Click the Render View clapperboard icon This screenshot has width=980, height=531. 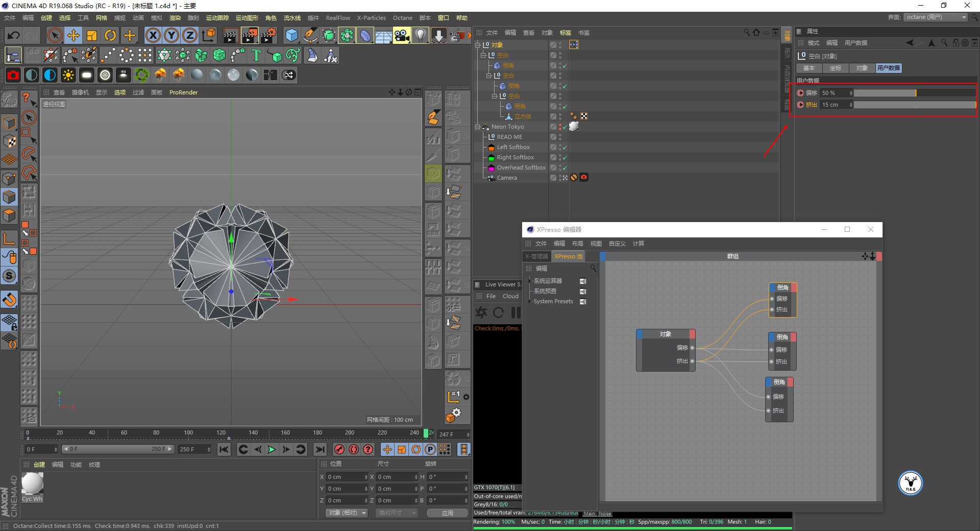(231, 35)
